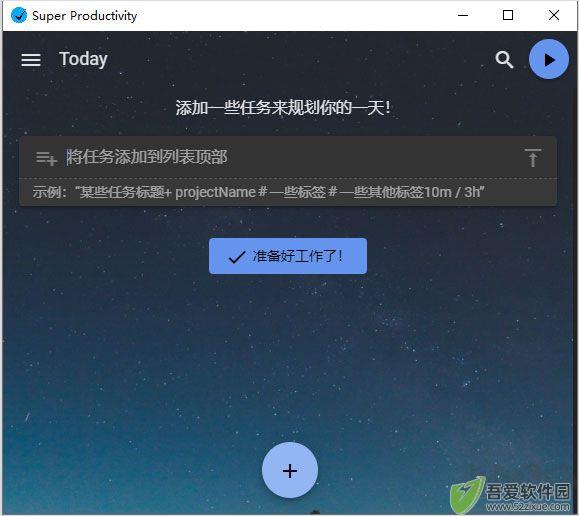Click the add-to-list icon beside the task input
Image resolution: width=579 pixels, height=516 pixels.
point(47,158)
